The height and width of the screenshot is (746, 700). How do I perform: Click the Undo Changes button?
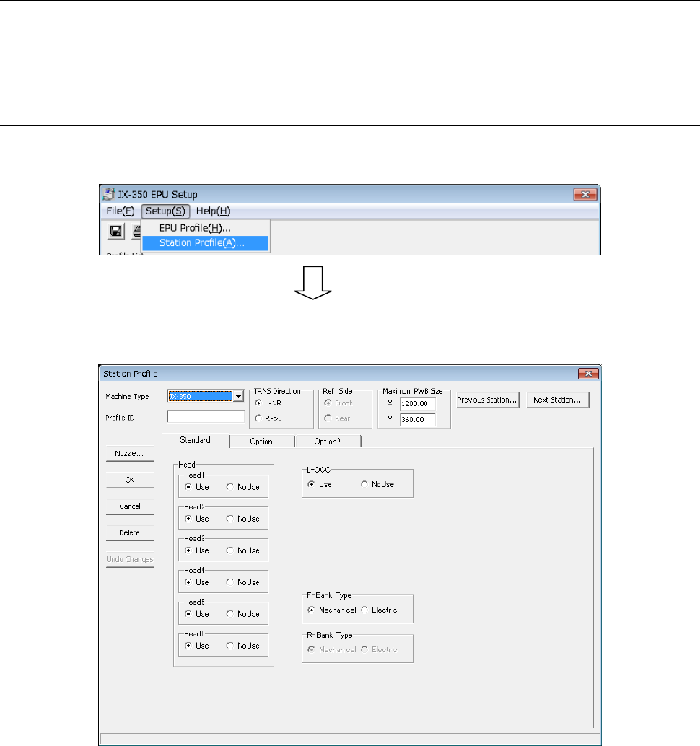coord(129,559)
